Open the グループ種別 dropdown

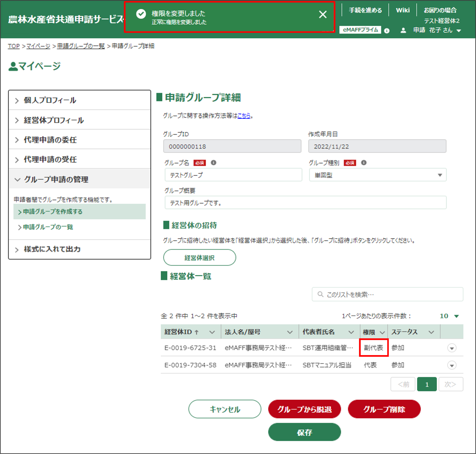coord(378,175)
